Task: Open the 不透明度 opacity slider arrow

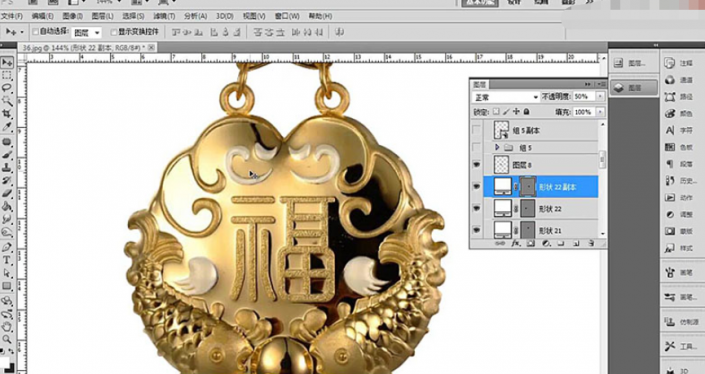Action: point(600,97)
